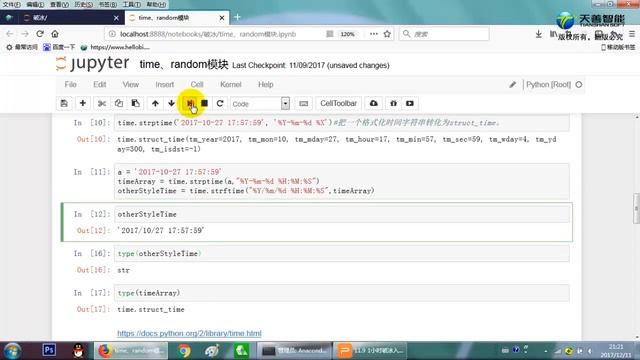Open the cell type Code dropdown

[260, 104]
